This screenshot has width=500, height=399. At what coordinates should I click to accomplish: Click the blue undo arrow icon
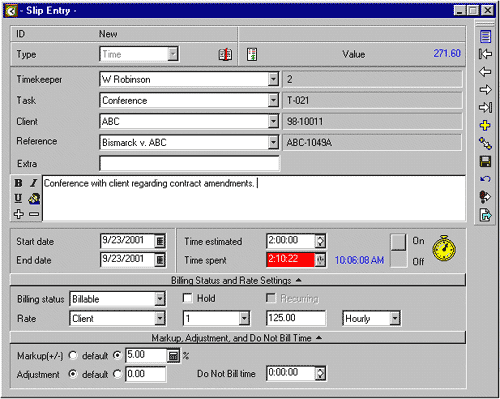click(485, 179)
